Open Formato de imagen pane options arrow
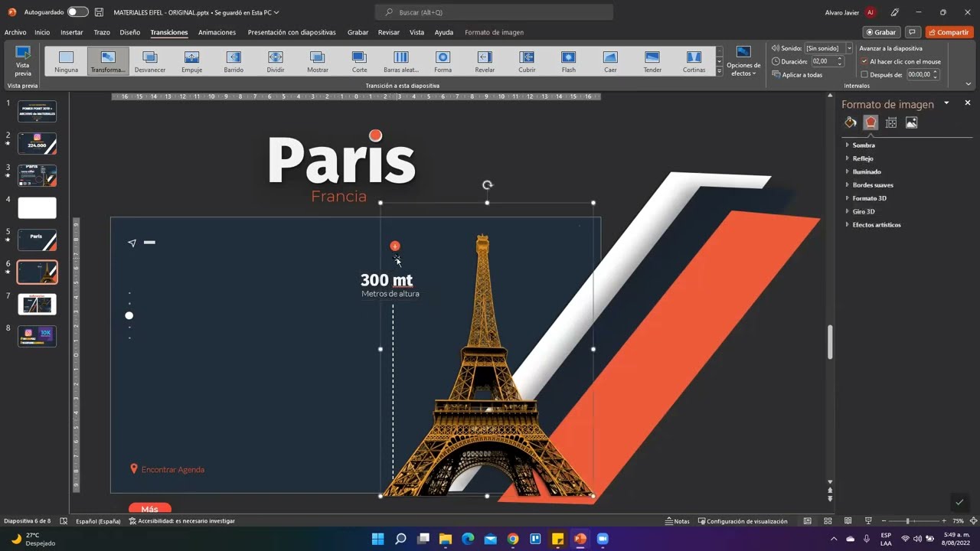The image size is (980, 551). [946, 103]
